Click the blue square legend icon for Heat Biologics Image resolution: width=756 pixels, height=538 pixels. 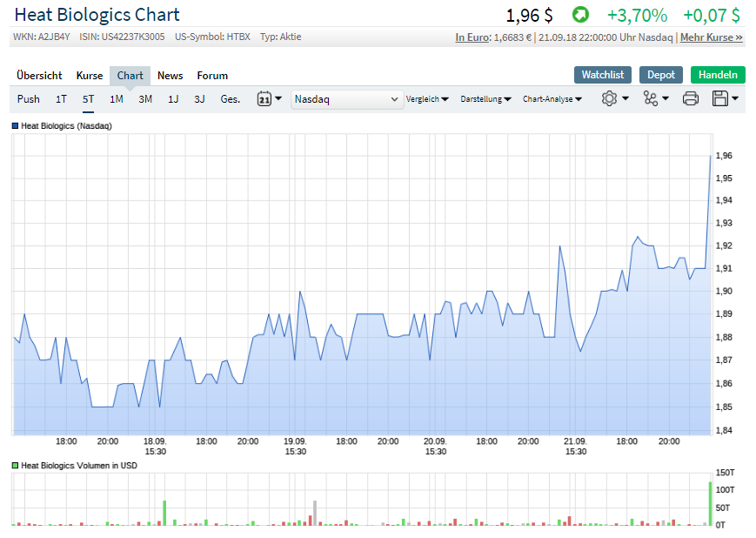click(13, 126)
